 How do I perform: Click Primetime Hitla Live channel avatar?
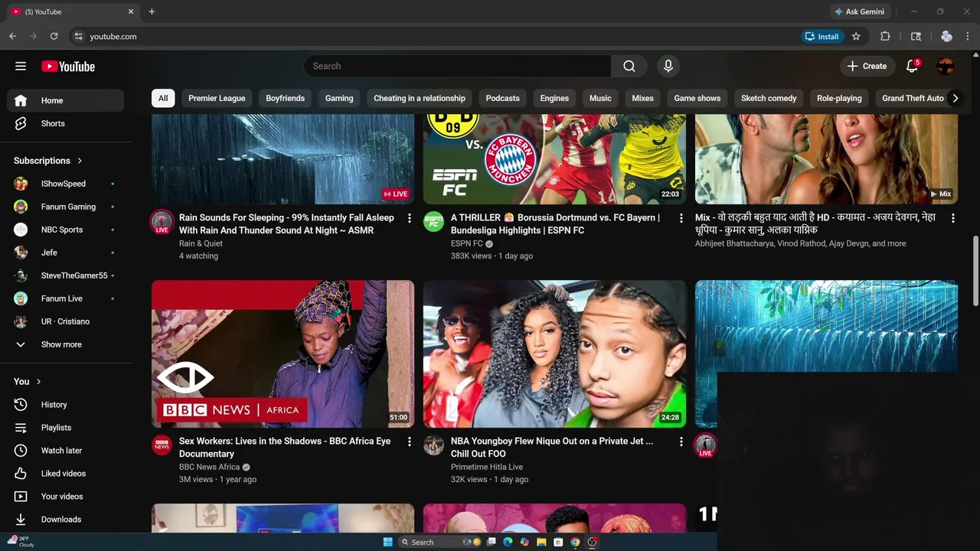tap(434, 445)
